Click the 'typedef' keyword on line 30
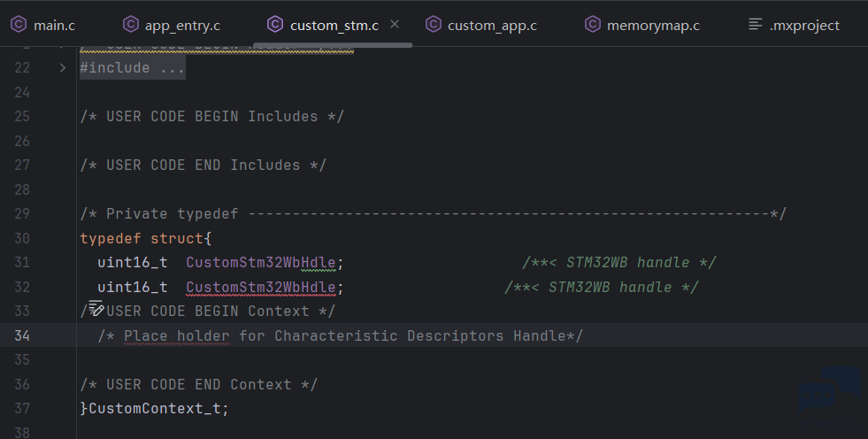Image resolution: width=868 pixels, height=439 pixels. pos(111,239)
